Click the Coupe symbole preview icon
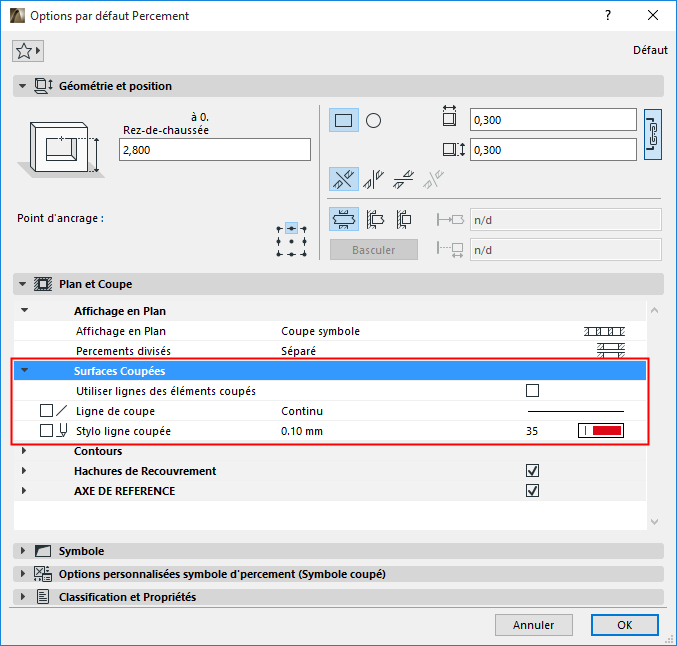The image size is (677, 646). tap(604, 331)
